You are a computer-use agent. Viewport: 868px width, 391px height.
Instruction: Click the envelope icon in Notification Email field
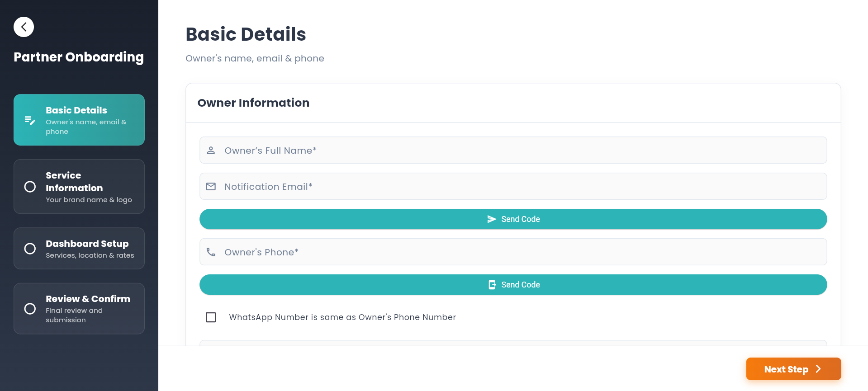[x=211, y=186]
